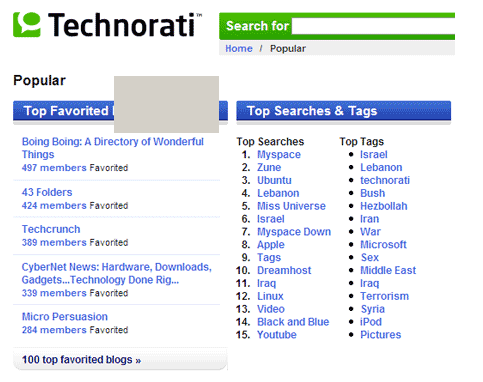
Task: Open the Microsoft tag link
Action: [383, 245]
